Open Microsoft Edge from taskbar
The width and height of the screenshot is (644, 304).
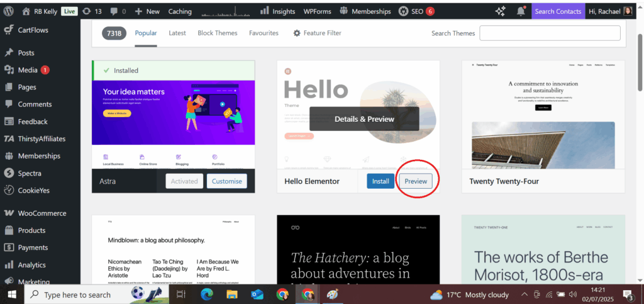click(x=207, y=295)
